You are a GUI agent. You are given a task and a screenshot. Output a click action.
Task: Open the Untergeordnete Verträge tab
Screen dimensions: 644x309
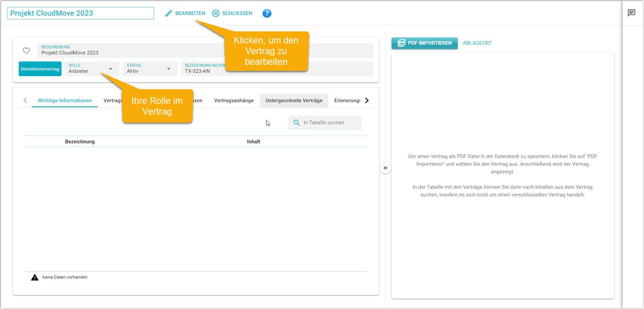click(x=294, y=101)
